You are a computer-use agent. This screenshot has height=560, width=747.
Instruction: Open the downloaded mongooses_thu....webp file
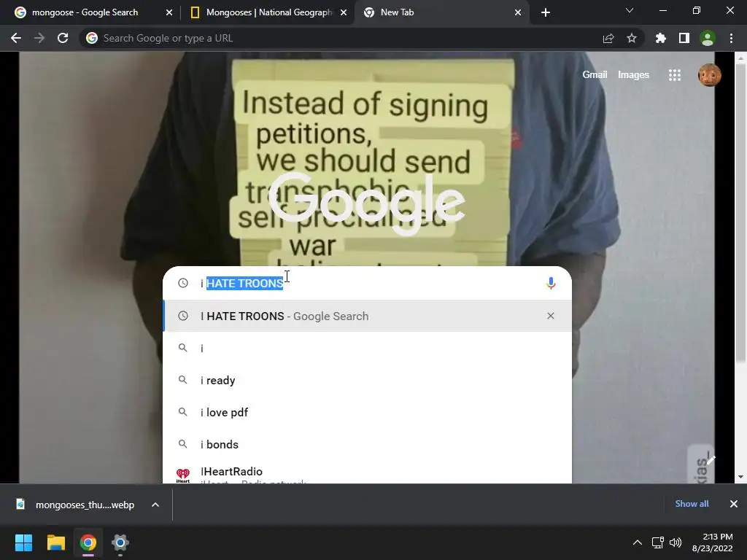(76, 505)
